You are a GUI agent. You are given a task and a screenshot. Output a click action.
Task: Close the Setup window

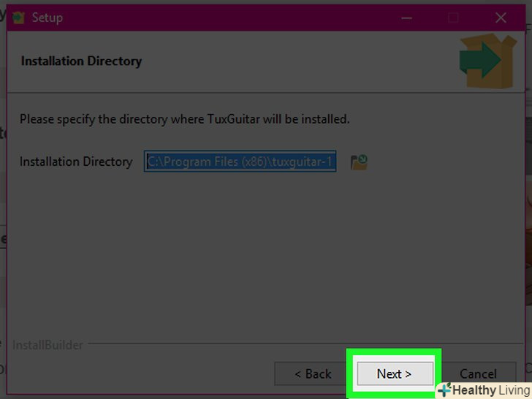pos(501,18)
